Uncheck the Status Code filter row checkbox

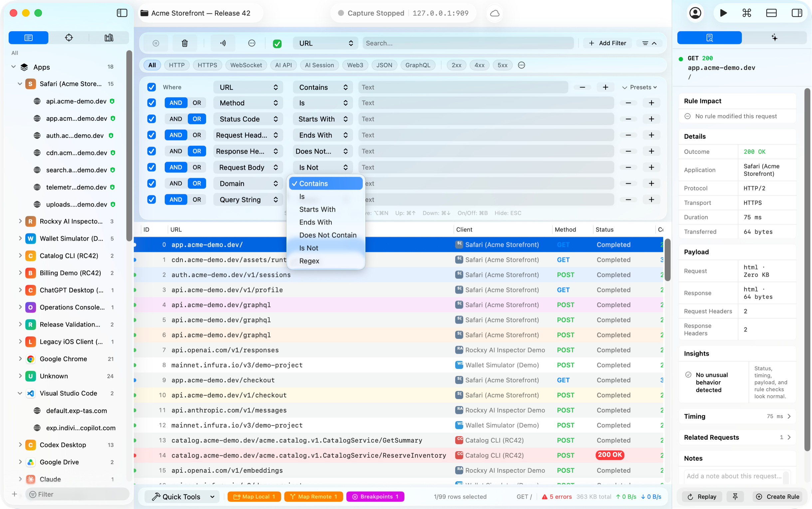151,119
